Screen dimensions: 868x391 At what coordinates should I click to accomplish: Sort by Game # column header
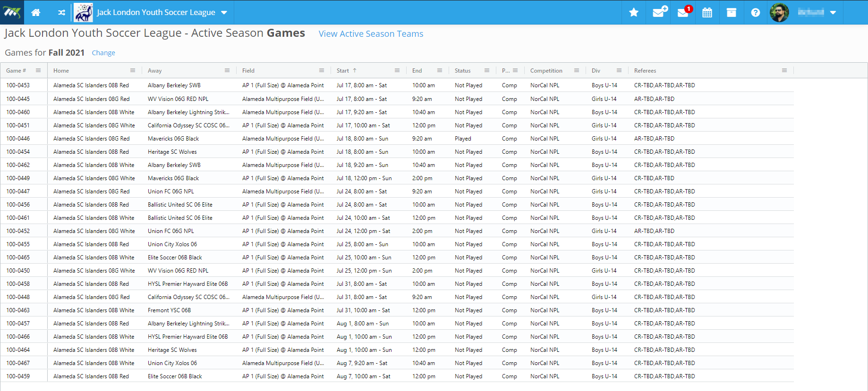pos(16,71)
